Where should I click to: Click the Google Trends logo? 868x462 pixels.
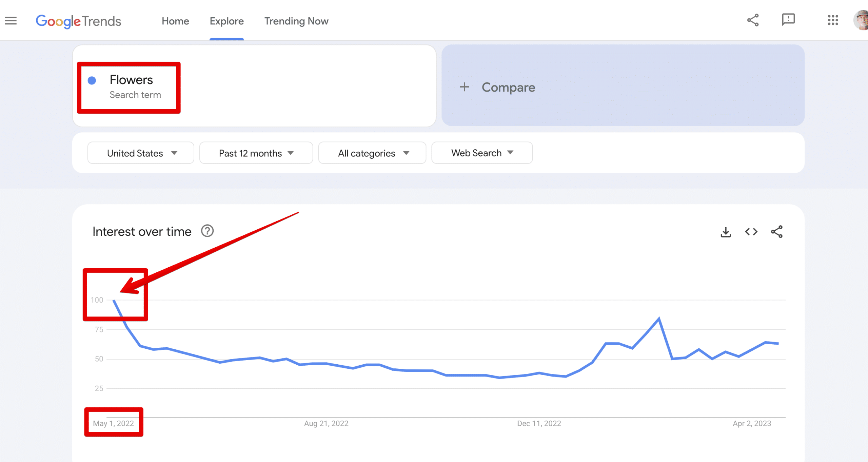pyautogui.click(x=78, y=21)
